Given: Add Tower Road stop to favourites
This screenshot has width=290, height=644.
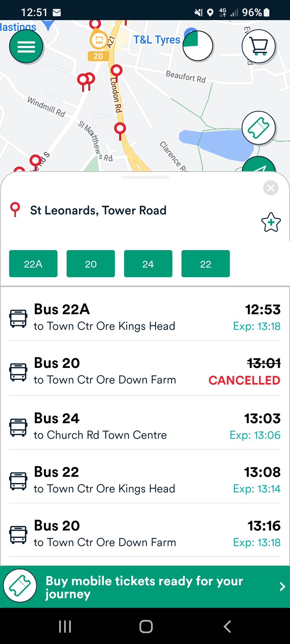Looking at the screenshot, I should point(270,222).
